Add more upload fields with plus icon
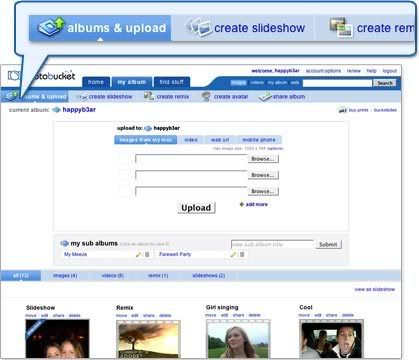The height and width of the screenshot is (360, 419). tap(242, 204)
